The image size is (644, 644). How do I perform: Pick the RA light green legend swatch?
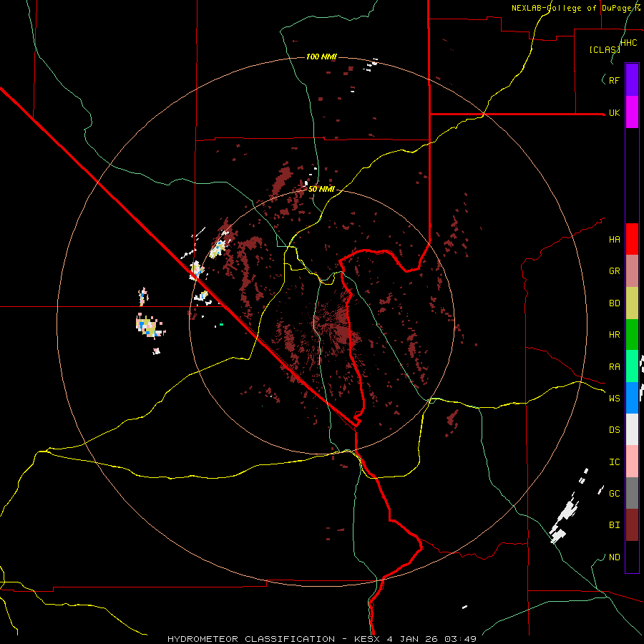(x=632, y=366)
